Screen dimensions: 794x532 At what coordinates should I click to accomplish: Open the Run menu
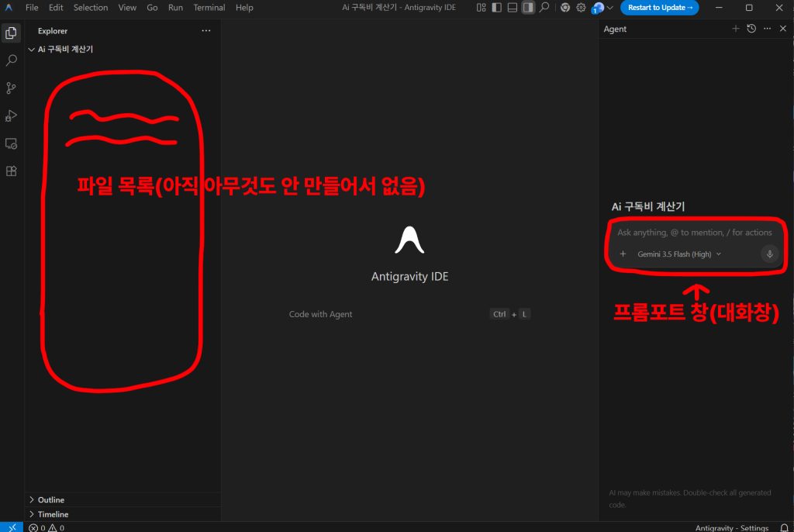176,8
